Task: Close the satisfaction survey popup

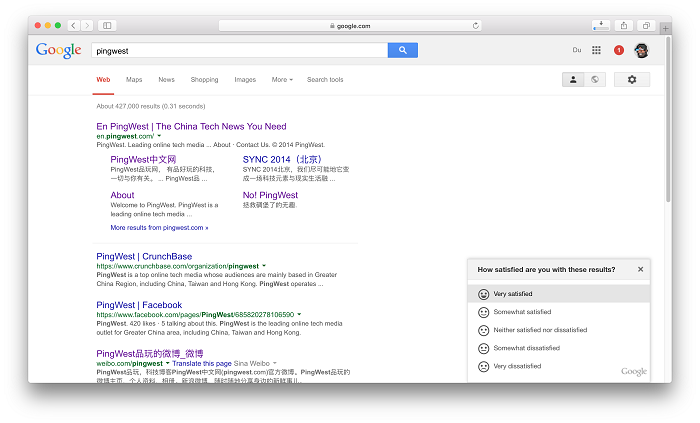Action: point(640,269)
